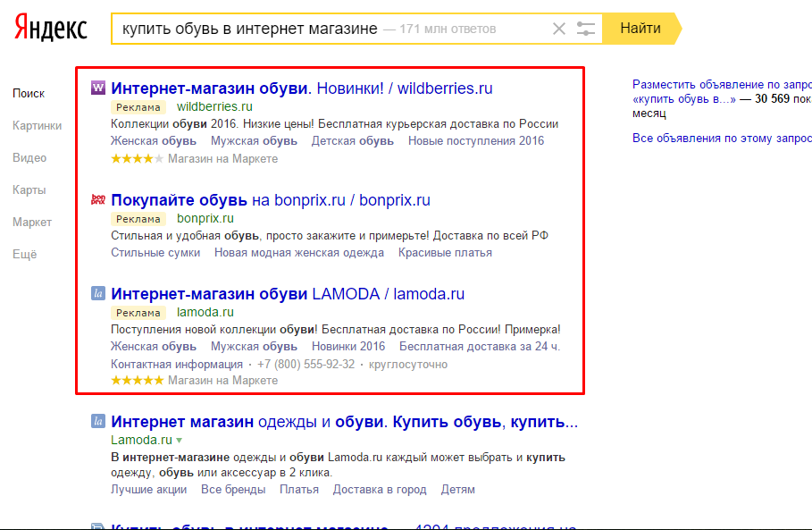Open Детская обувь sitelink under Wildberries
Viewport: 812px width, 530px height.
(352, 141)
